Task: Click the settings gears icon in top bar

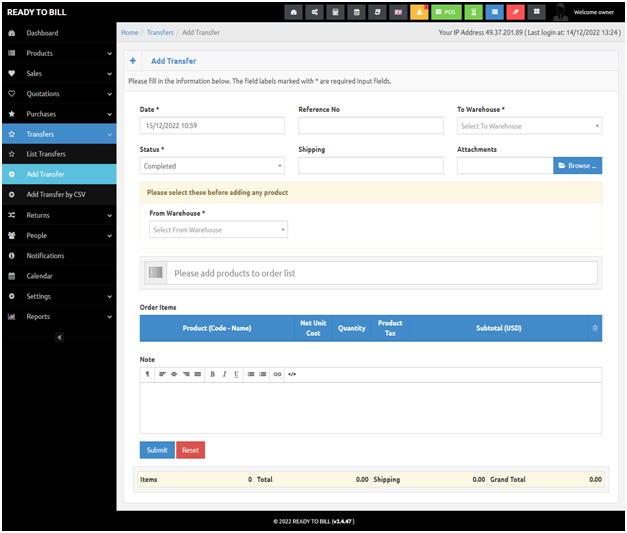Action: click(315, 12)
